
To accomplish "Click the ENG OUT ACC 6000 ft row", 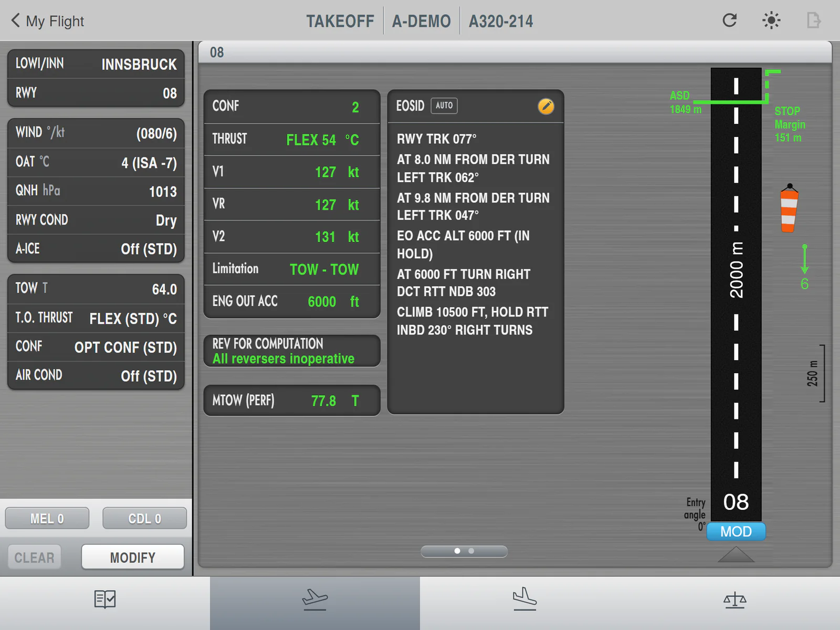I will (292, 301).
